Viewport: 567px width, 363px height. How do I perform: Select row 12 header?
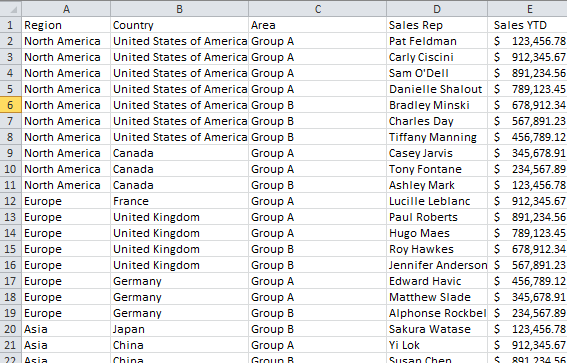click(10, 201)
